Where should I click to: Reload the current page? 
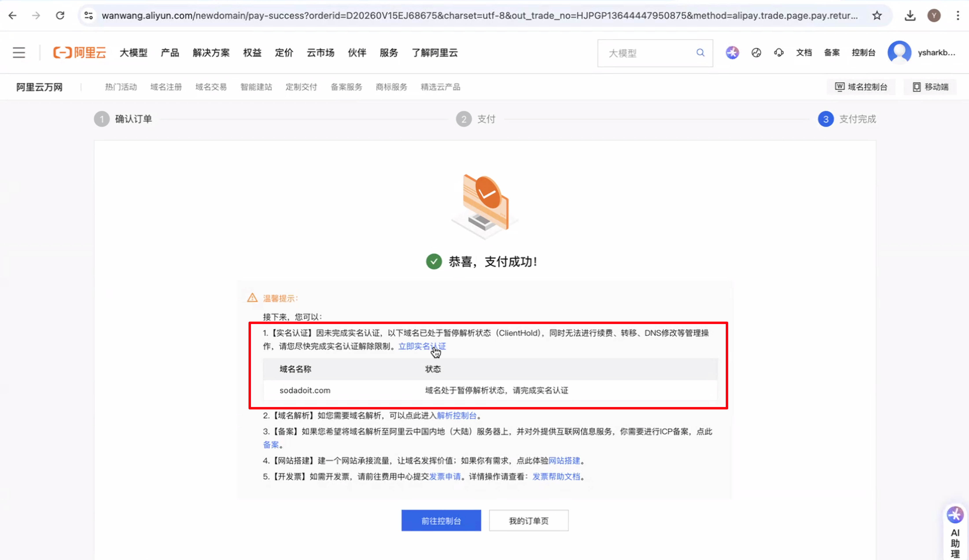[x=60, y=15]
